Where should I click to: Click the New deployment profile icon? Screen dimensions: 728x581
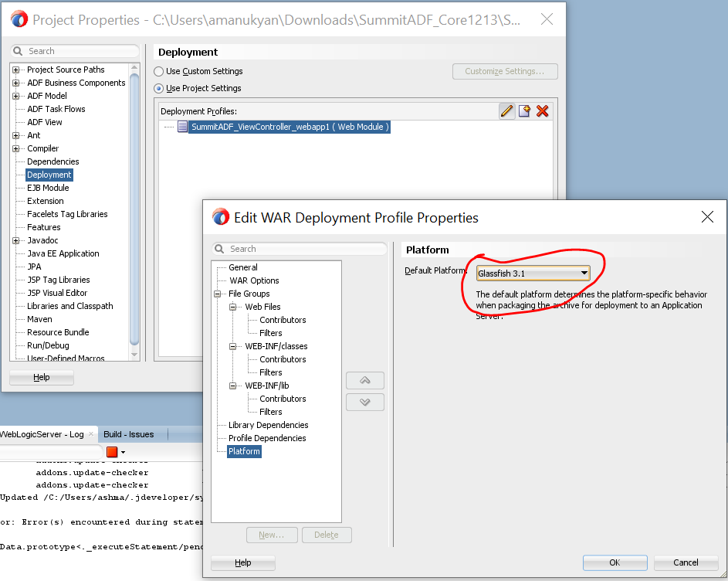point(525,111)
